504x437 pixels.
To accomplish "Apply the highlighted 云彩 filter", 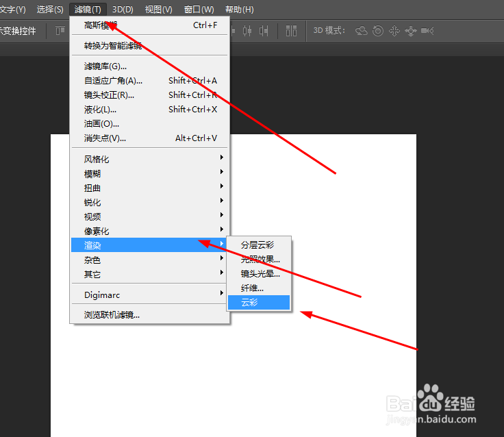I will 259,303.
